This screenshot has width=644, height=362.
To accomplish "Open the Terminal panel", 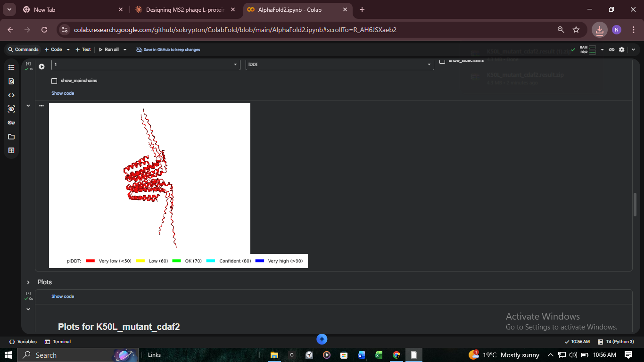I will click(58, 342).
